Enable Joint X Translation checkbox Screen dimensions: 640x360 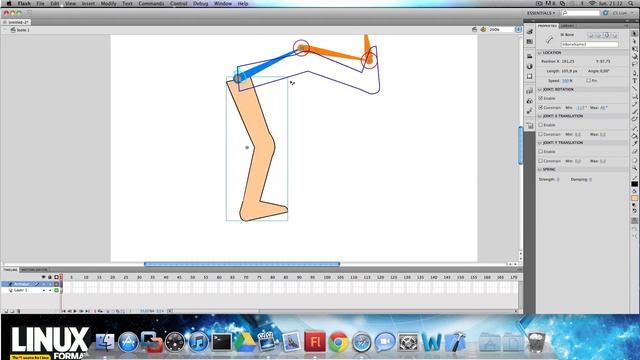click(x=540, y=125)
